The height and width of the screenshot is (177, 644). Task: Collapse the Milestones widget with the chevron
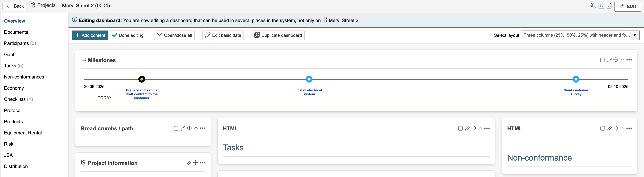coord(622,60)
